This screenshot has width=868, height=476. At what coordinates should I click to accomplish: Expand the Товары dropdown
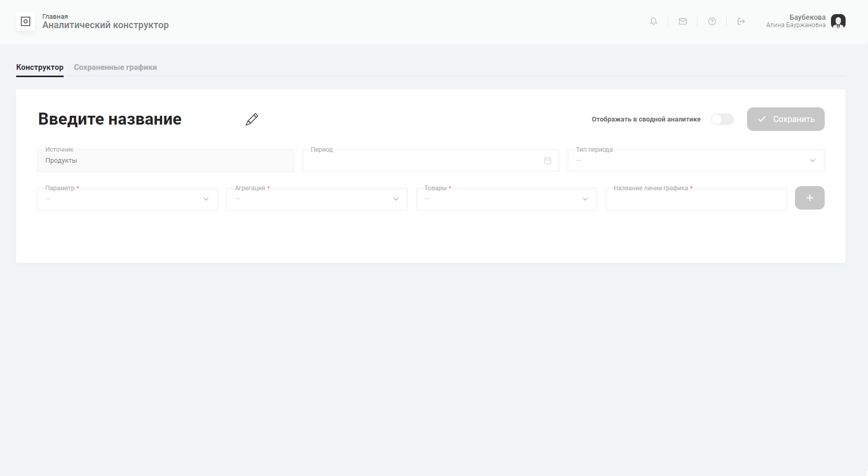[506, 199]
